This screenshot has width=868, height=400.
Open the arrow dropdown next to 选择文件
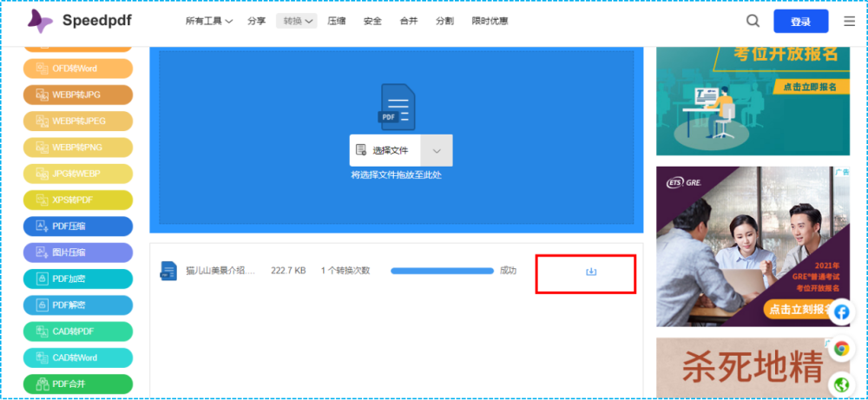coord(437,150)
